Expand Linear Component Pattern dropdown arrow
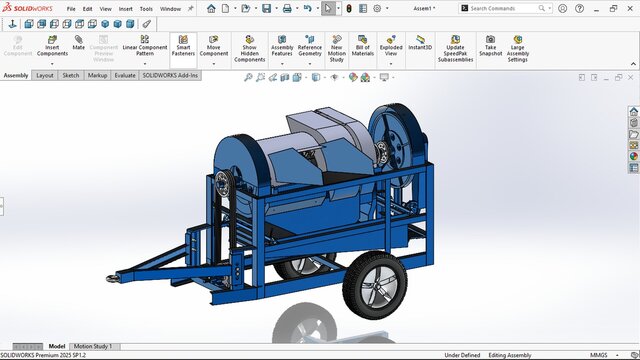 pos(145,64)
